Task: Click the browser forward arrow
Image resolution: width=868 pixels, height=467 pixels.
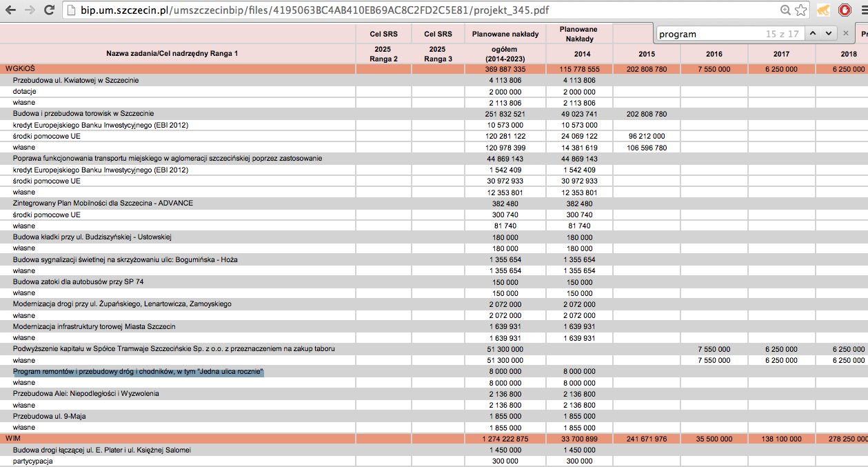Action: (30, 10)
